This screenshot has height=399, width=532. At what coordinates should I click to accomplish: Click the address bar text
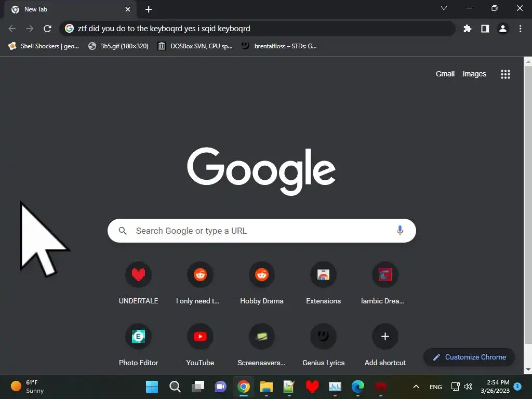click(x=164, y=29)
